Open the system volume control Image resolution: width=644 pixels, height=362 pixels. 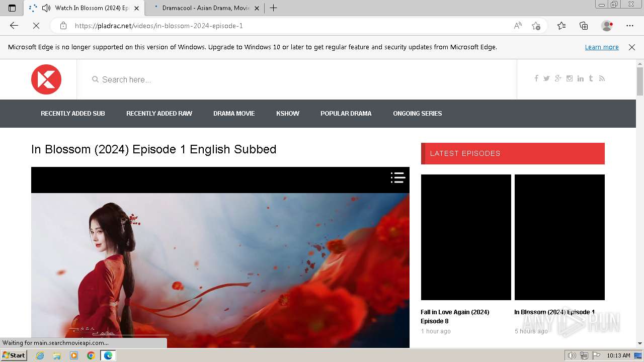pyautogui.click(x=572, y=355)
